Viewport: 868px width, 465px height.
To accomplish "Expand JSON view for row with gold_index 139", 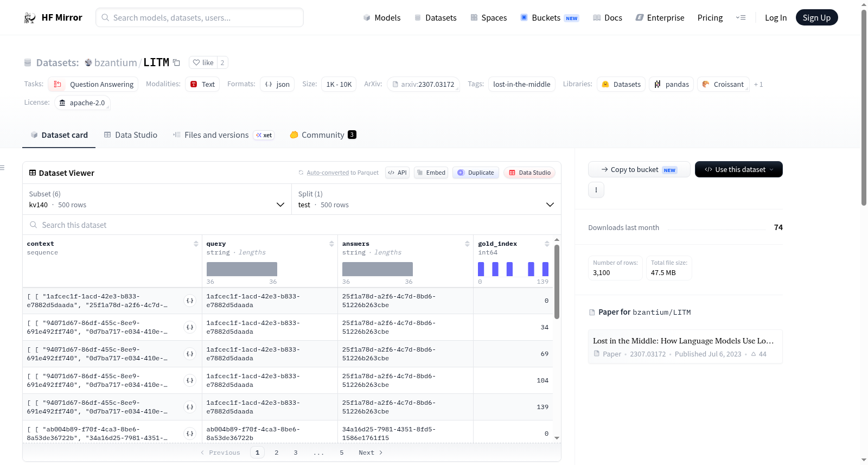I will [x=190, y=407].
